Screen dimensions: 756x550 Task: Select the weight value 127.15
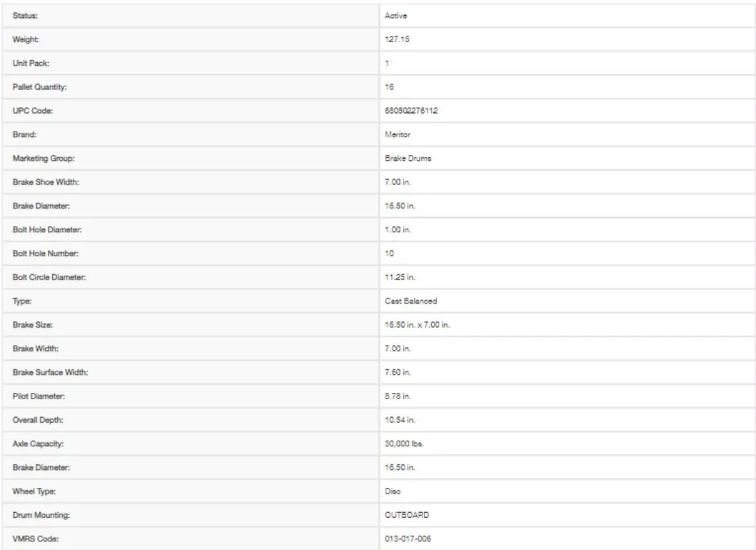coord(396,39)
